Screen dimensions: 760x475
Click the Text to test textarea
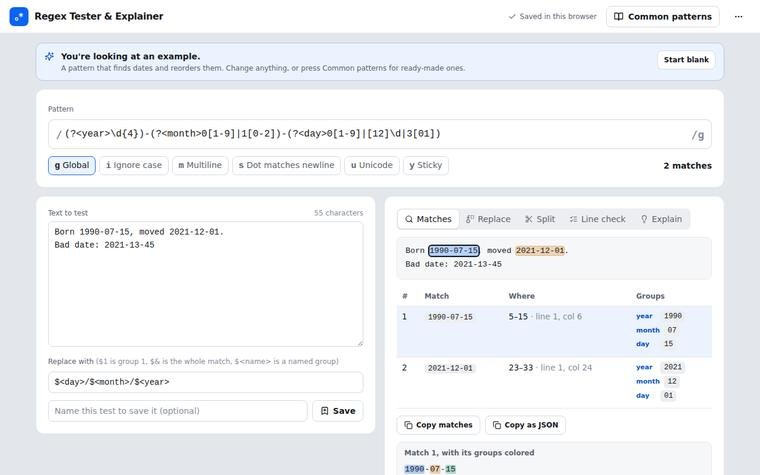click(x=206, y=284)
